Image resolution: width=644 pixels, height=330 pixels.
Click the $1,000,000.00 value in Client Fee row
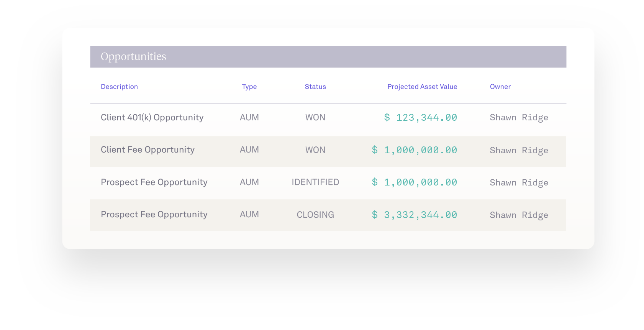click(414, 150)
